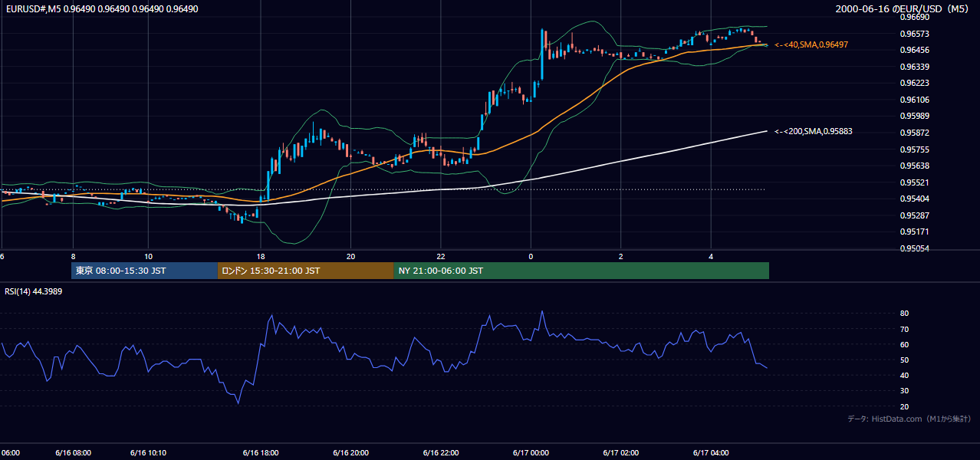Click the 東京 08:00-15:30 JST session bar

coord(144,271)
